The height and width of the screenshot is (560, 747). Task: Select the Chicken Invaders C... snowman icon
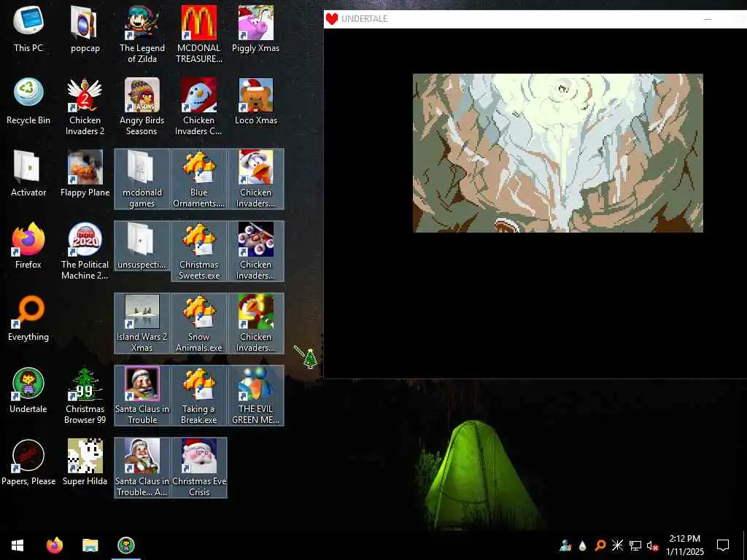click(198, 106)
